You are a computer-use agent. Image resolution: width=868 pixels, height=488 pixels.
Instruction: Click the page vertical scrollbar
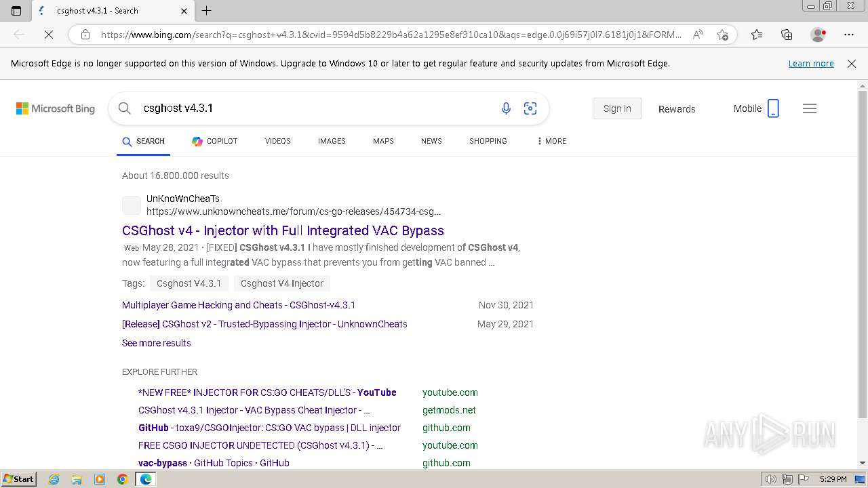pos(863,254)
